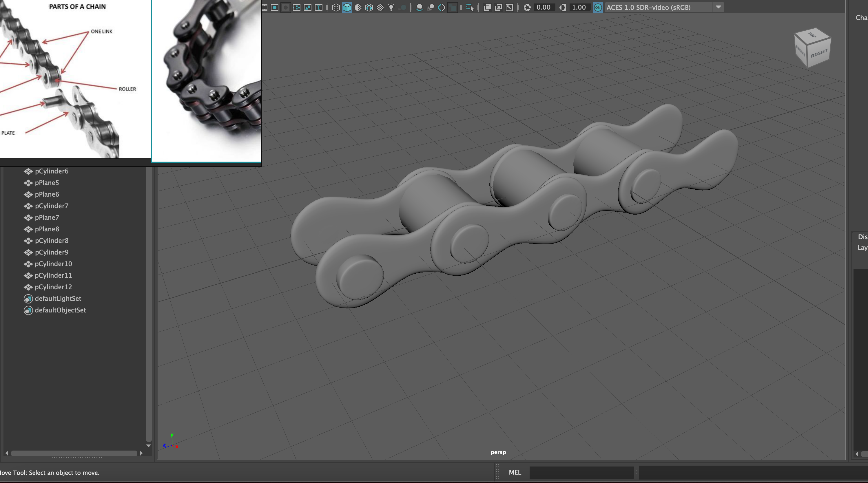Click the black chain photo reference
The width and height of the screenshot is (868, 483).
click(x=207, y=81)
